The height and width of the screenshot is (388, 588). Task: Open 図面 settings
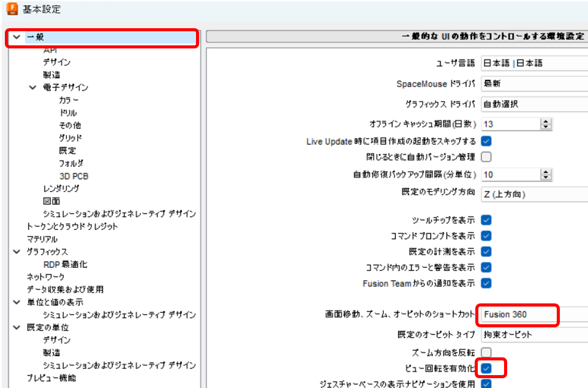[51, 201]
